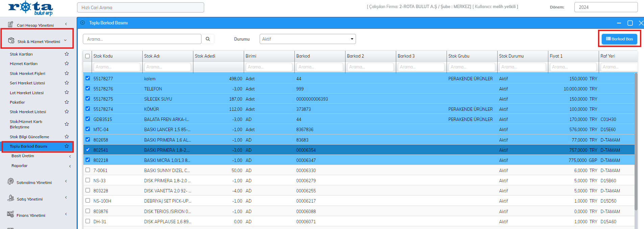Click the Finans Yönetimi sidebar icon
Image resolution: width=644 pixels, height=229 pixels.
coord(10,214)
